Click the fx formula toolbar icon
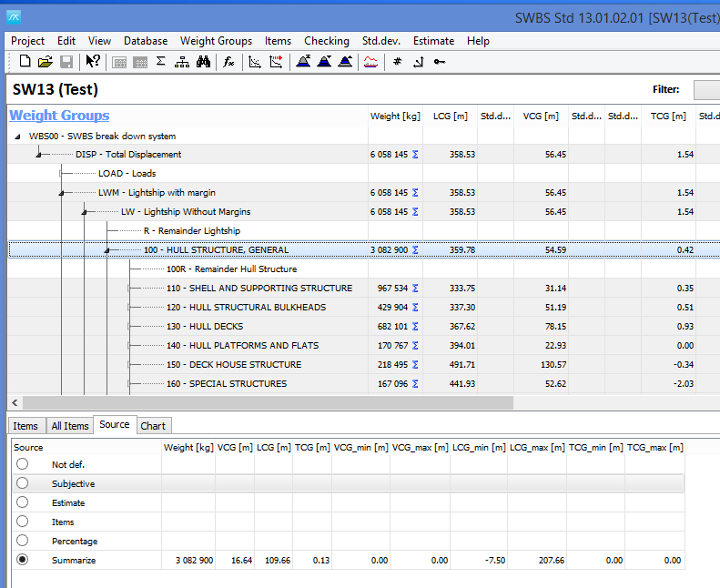 click(228, 62)
